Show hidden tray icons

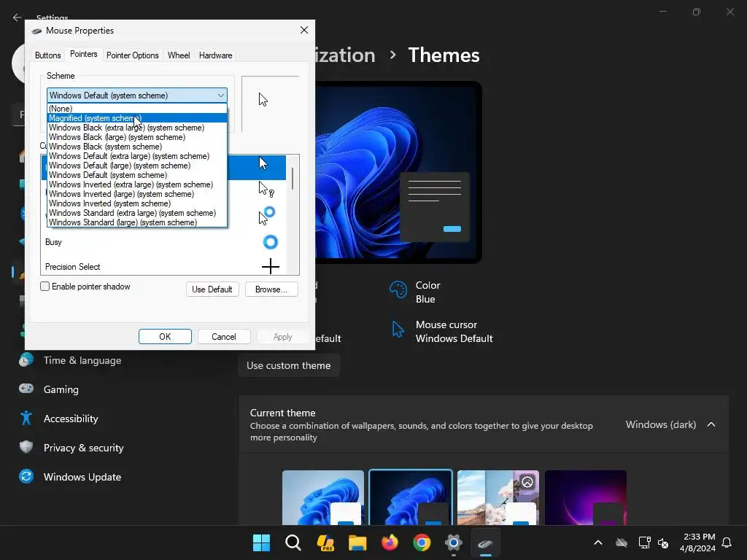pos(598,542)
